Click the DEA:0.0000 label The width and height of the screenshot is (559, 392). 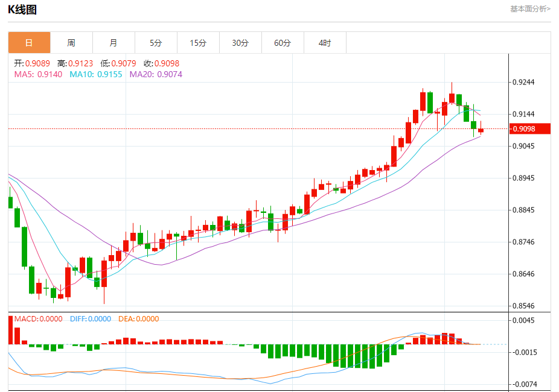139,318
